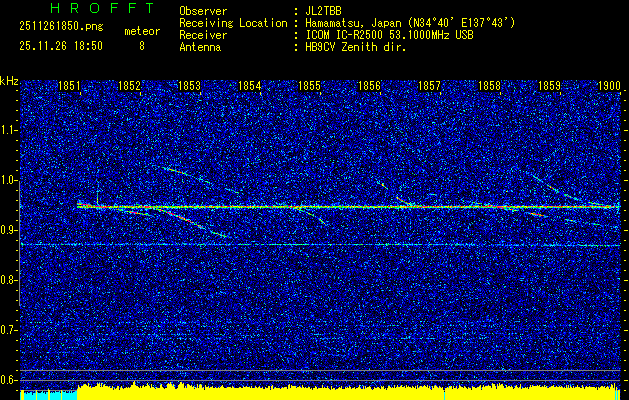Click the 0.6 frequency axis label
This screenshot has height=400, width=629.
point(9,380)
